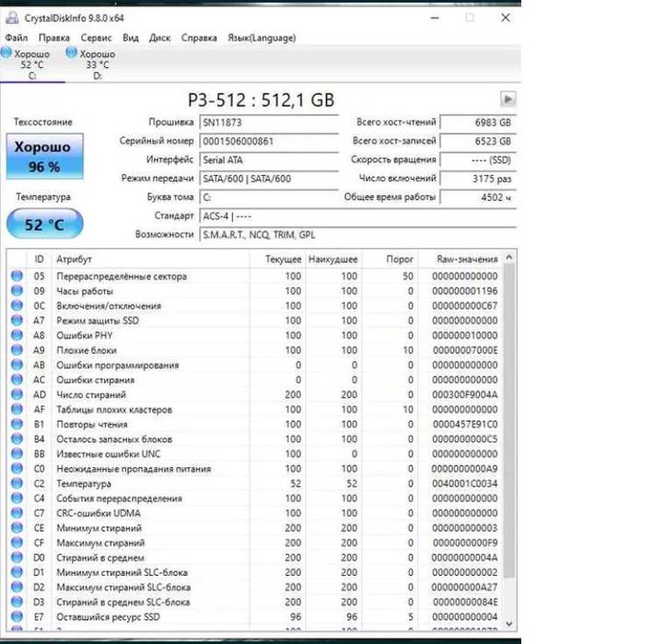Click the status icon for 0C Включения/отключения
Viewport: 665px width, 644px height.
click(x=17, y=306)
